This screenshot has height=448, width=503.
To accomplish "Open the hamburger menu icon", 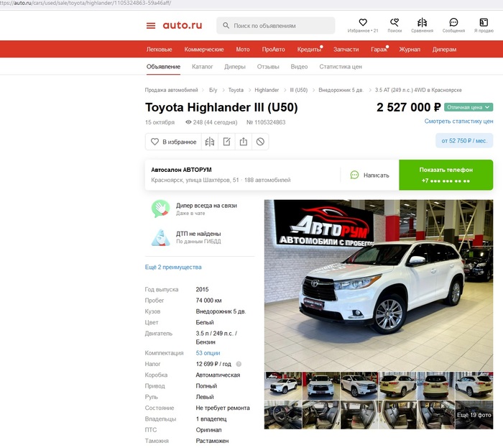I will [151, 26].
